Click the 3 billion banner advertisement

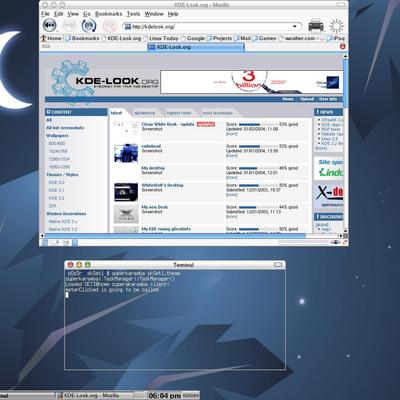(251, 82)
